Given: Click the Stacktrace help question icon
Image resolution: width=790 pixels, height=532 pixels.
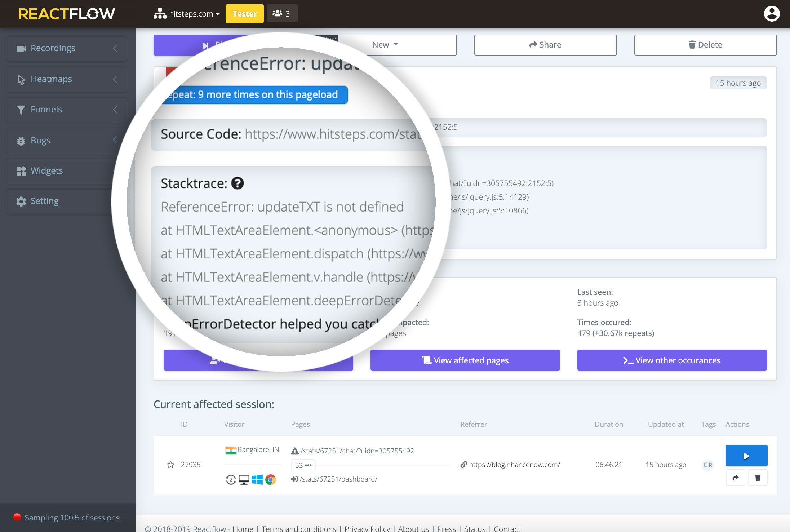Looking at the screenshot, I should click(x=238, y=183).
